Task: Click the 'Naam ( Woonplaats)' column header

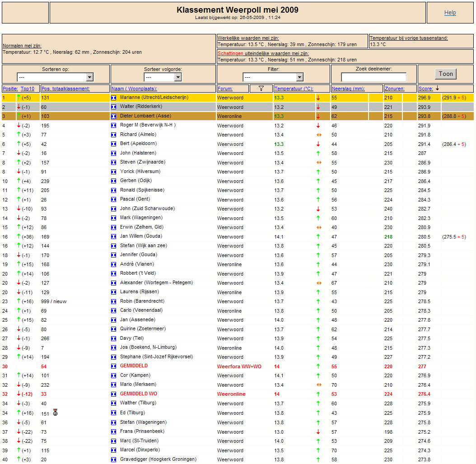Action: click(x=134, y=89)
